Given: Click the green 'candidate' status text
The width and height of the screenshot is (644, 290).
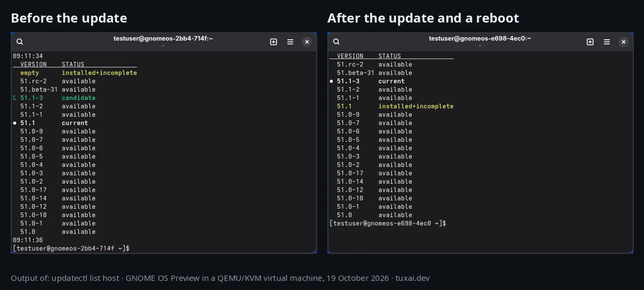Looking at the screenshot, I should coord(78,98).
